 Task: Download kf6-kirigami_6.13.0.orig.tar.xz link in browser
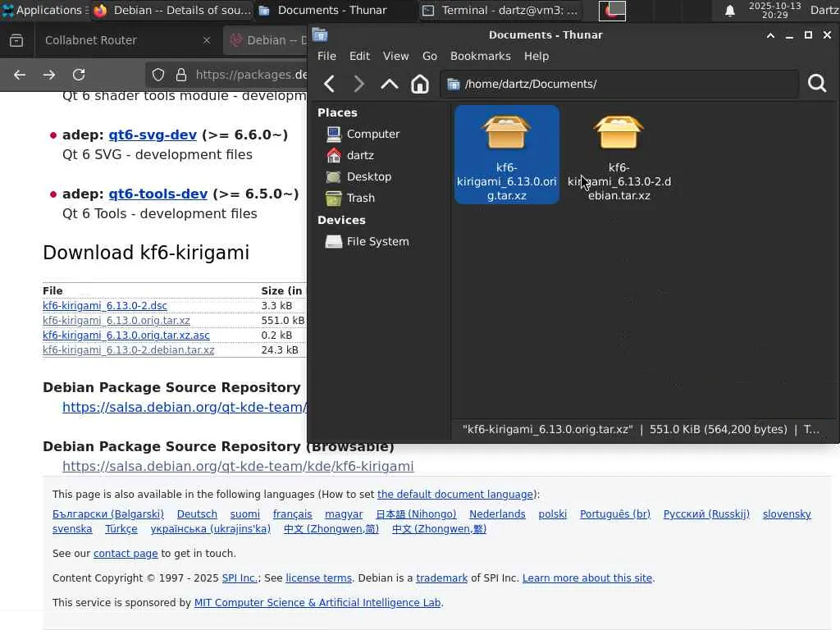(x=116, y=321)
